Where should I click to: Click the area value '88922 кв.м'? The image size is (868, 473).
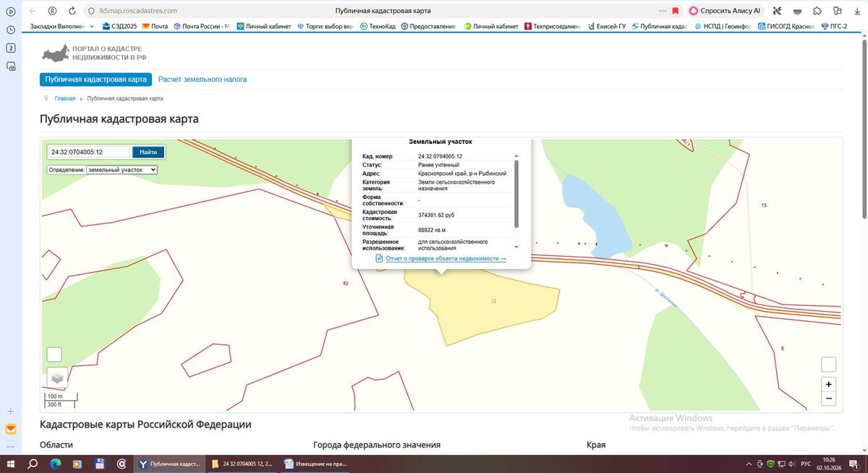[433, 230]
